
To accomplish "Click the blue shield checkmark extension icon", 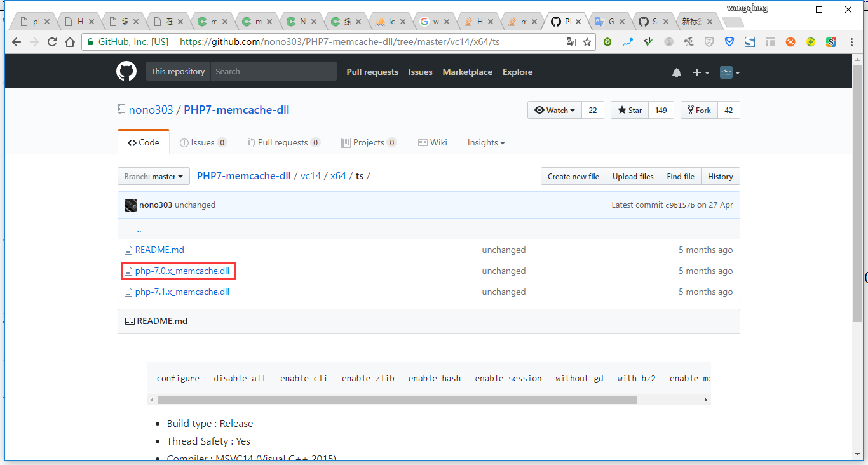I will [729, 43].
